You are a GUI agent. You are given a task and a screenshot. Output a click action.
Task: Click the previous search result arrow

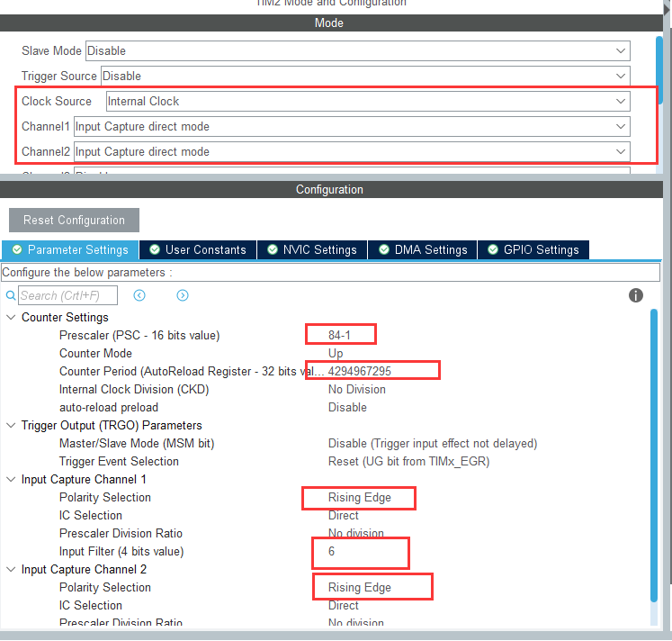(x=139, y=295)
